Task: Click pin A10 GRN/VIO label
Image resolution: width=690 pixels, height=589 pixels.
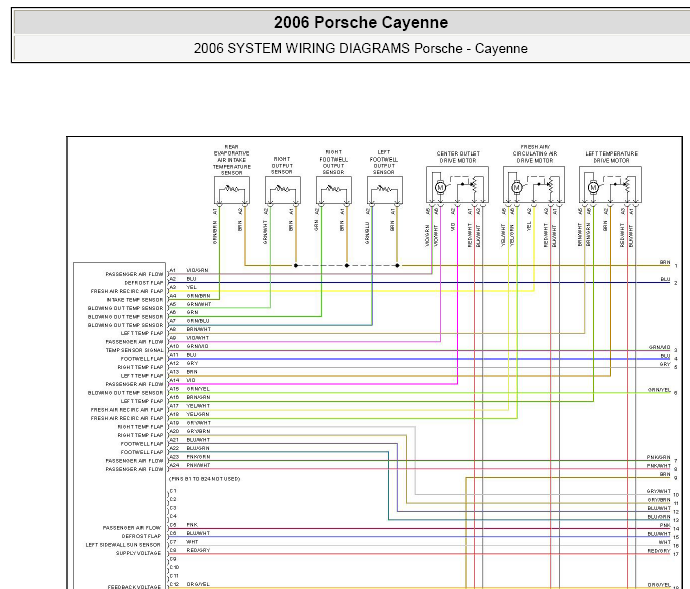Action: 189,346
